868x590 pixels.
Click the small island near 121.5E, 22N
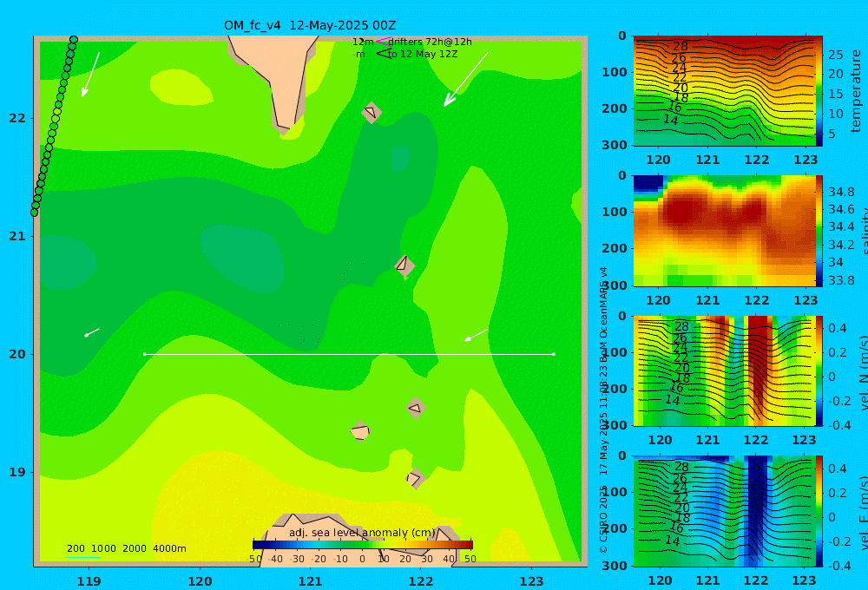[371, 112]
